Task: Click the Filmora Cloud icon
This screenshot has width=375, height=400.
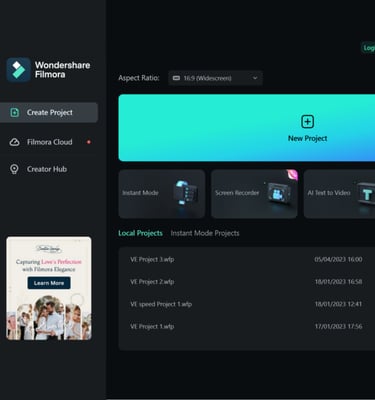Action: tap(14, 142)
